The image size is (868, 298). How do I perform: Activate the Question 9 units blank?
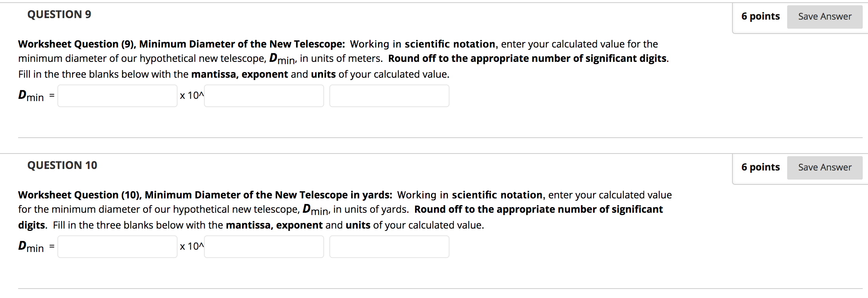tap(389, 96)
